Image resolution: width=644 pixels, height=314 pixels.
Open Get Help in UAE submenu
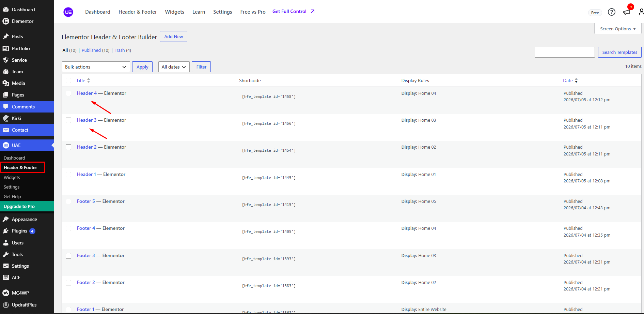12,196
